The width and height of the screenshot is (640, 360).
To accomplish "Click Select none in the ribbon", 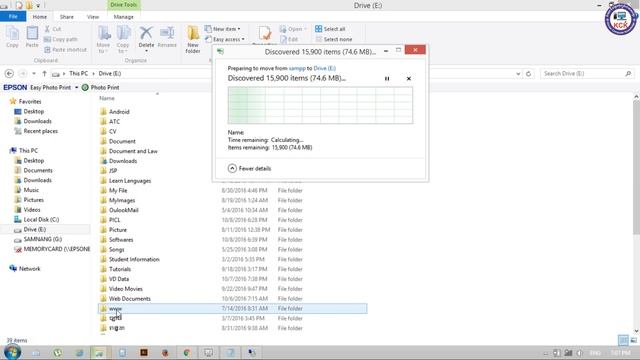I will pyautogui.click(x=333, y=39).
